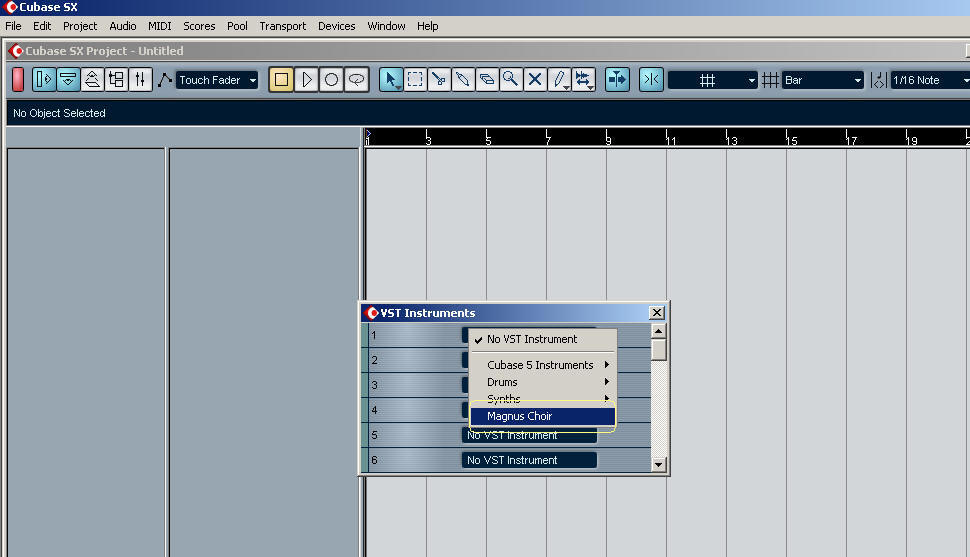Close the VST Instruments window
Image resolution: width=970 pixels, height=557 pixels.
coord(657,313)
